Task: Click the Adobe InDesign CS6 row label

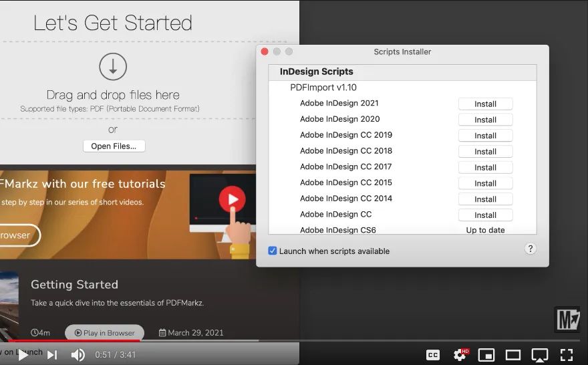Action: coord(338,230)
